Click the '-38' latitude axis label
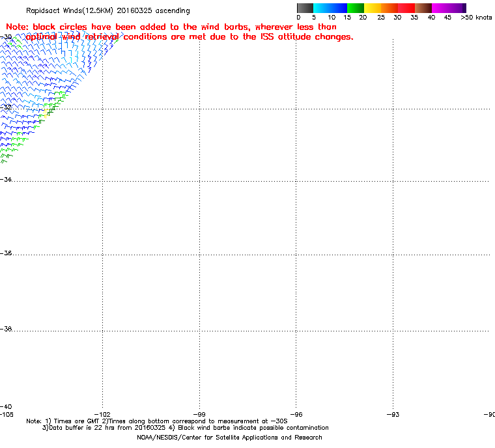 [x=6, y=329]
